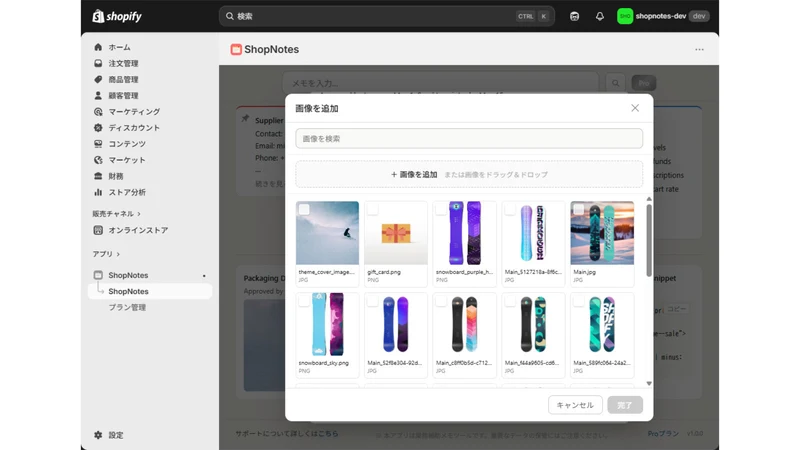This screenshot has width=800, height=450.
Task: Click the 顧客管理 person icon
Action: tap(98, 95)
